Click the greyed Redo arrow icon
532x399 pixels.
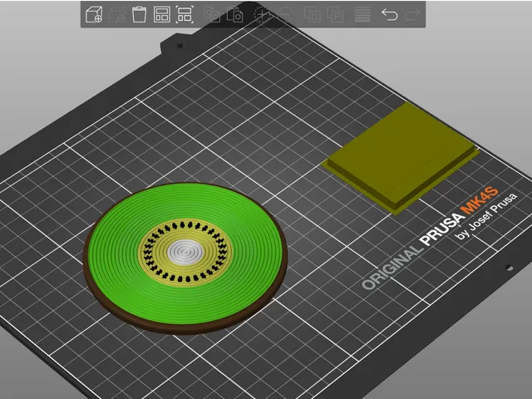(x=412, y=15)
